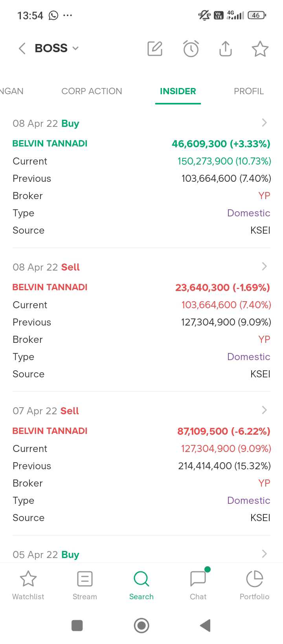The image size is (283, 644).
Task: Expand the 08 Apr 22 Sell entry chevron
Action: pos(264,267)
